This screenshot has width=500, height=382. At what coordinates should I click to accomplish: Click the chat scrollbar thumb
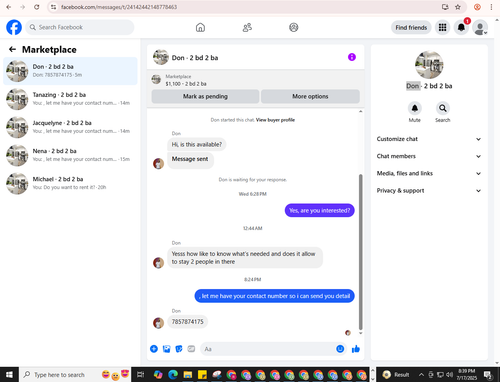pos(360,252)
